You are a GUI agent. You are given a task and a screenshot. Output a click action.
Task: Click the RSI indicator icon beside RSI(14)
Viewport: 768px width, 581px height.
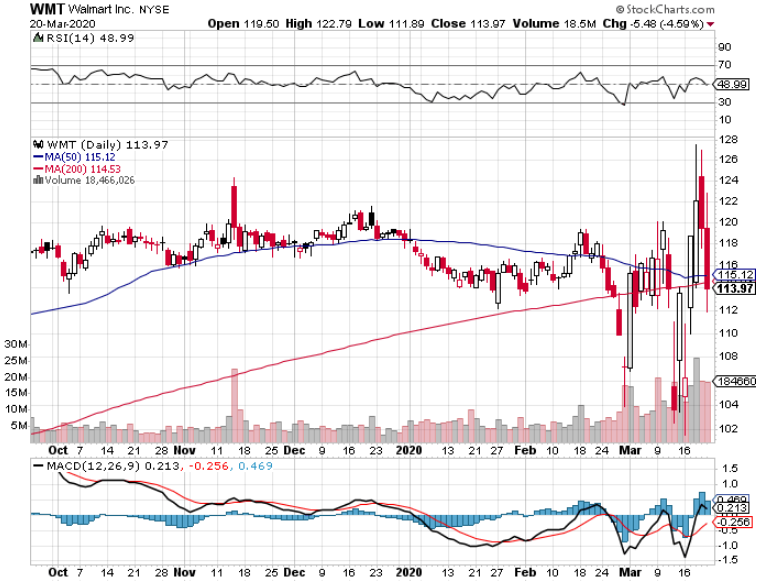(x=38, y=37)
